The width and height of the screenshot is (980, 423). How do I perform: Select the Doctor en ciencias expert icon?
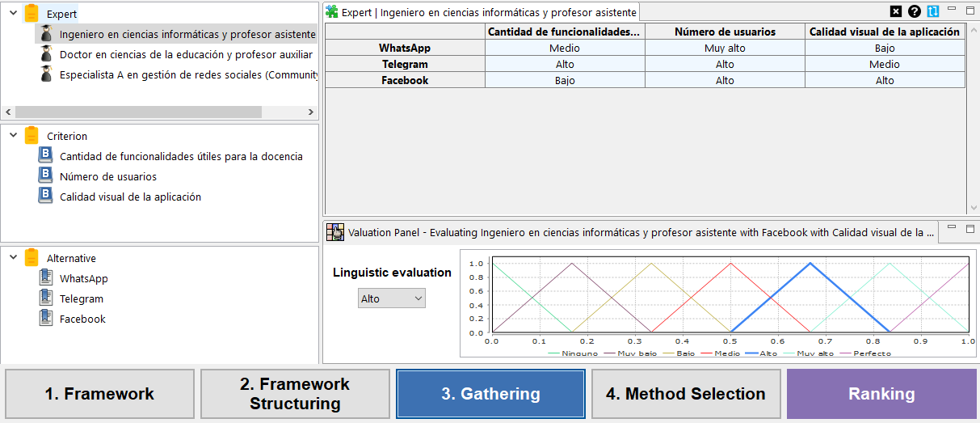coord(46,54)
